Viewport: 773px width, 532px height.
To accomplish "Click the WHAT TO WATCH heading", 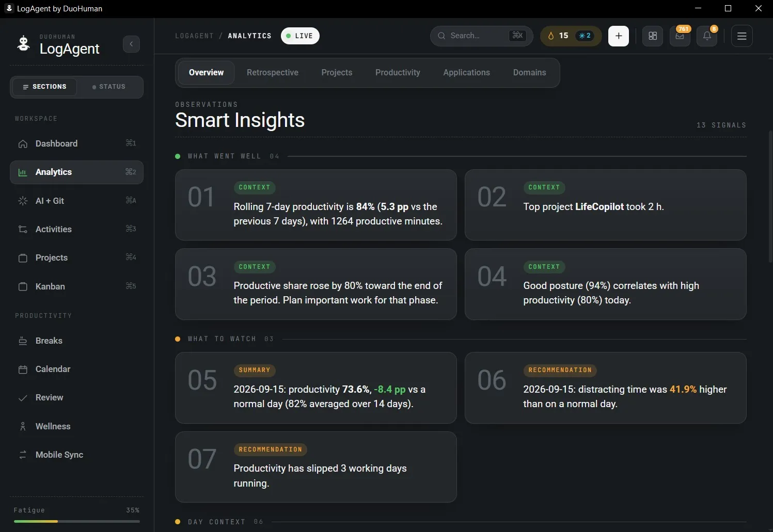I will (222, 339).
